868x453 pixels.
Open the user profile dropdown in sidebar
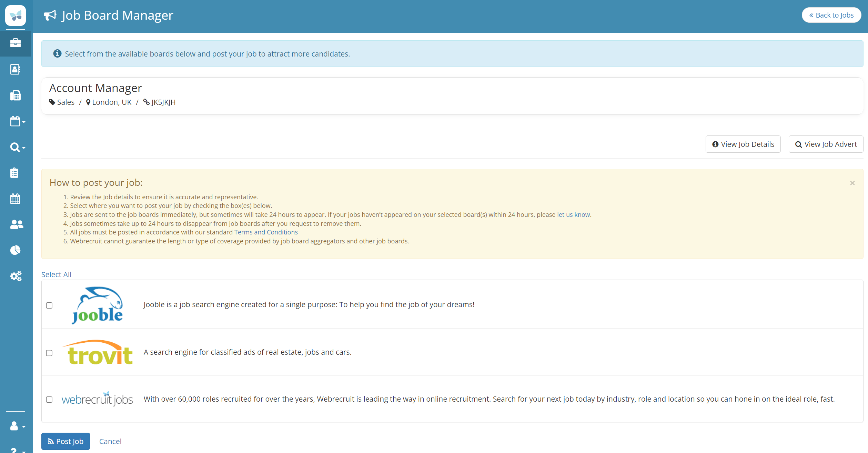coord(17,426)
